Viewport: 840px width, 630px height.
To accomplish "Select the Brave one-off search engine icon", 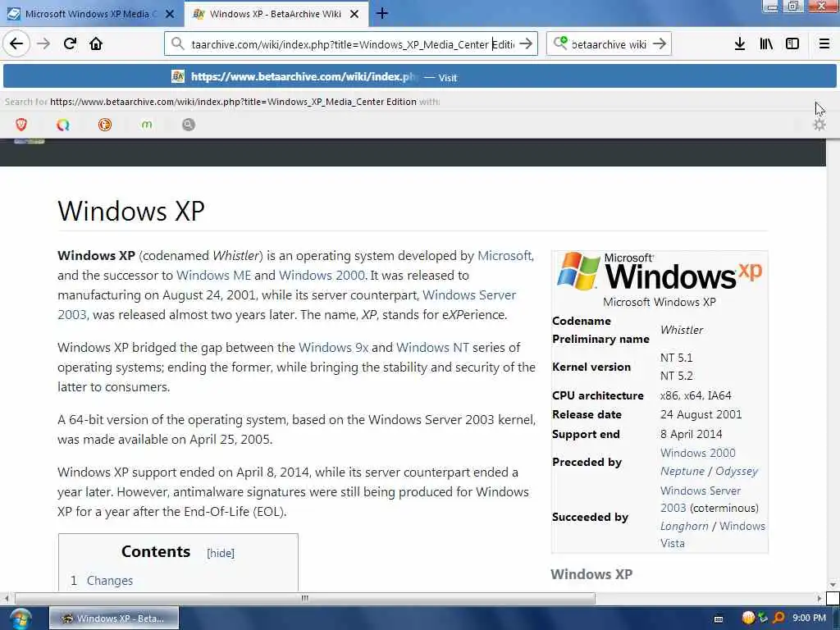I will coord(21,125).
